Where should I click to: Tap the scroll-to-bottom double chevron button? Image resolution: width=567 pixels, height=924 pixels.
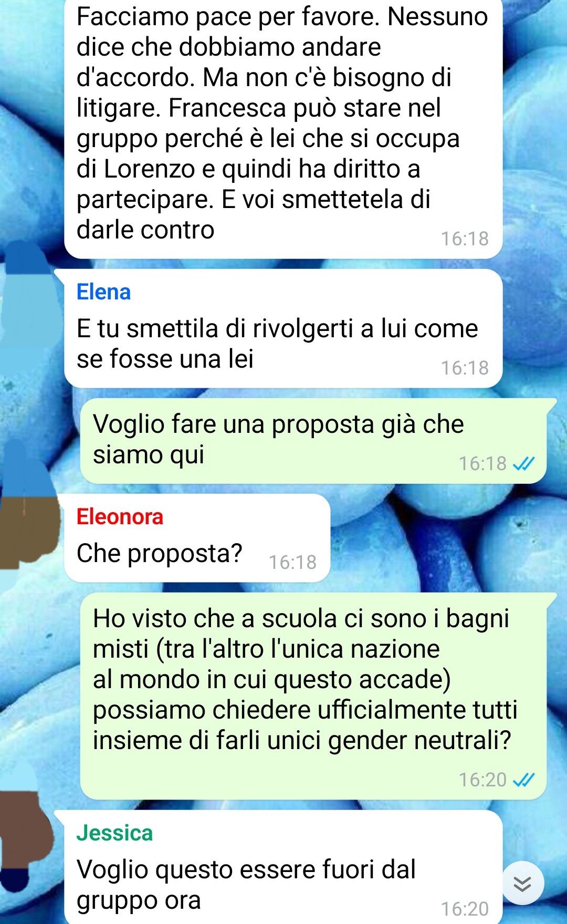pos(522,883)
